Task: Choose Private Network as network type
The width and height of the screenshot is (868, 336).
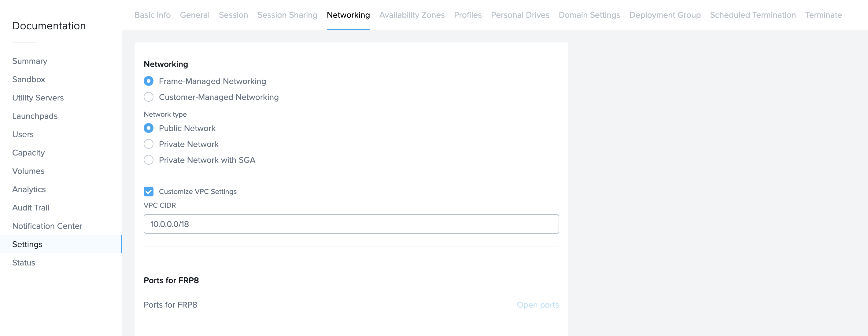Action: [148, 144]
